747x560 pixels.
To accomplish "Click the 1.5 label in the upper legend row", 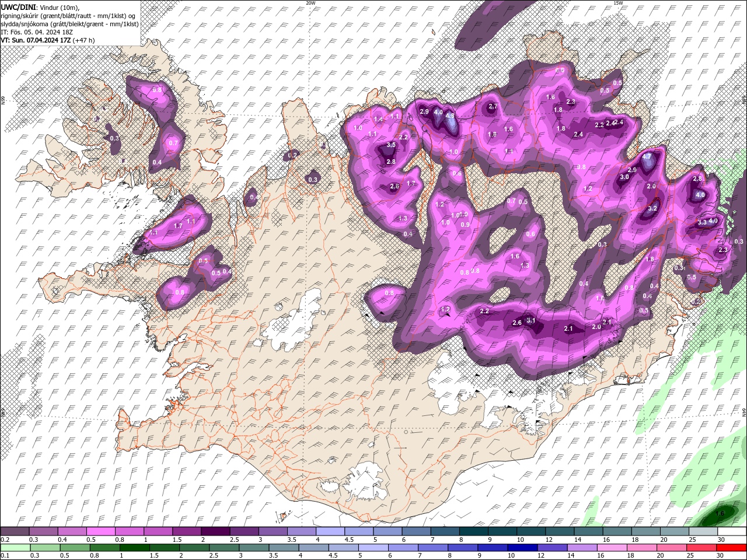I will (x=177, y=540).
